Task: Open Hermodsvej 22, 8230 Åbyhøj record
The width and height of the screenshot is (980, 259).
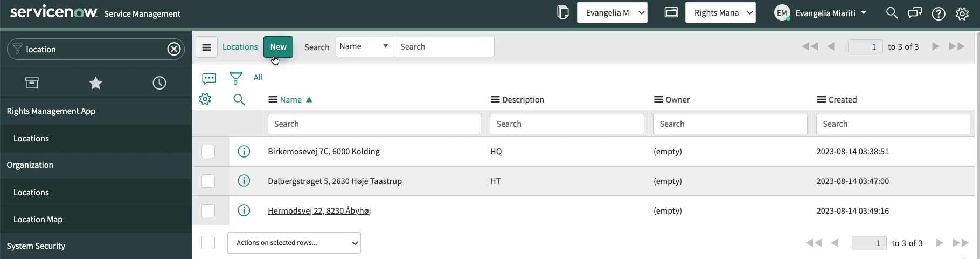Action: pos(319,211)
